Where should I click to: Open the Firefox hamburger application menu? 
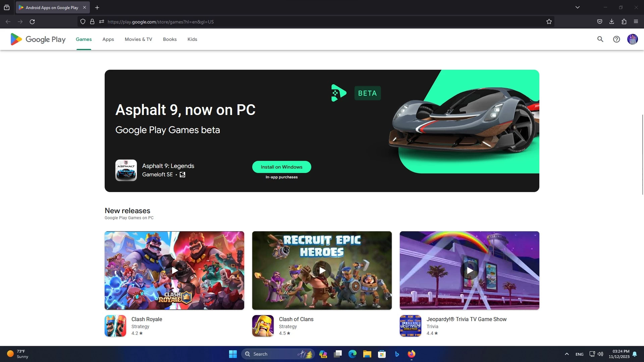(x=636, y=22)
